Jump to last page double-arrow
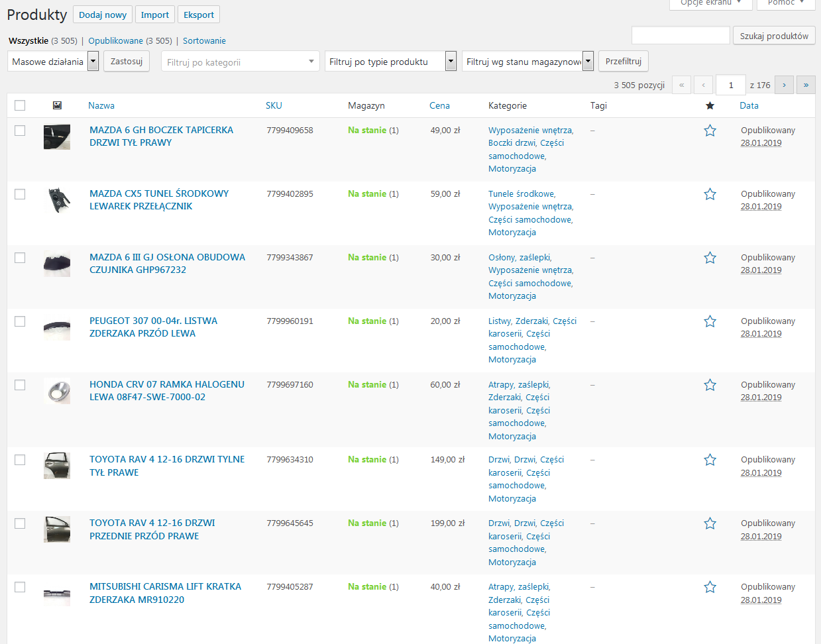The height and width of the screenshot is (644, 821). (x=806, y=85)
